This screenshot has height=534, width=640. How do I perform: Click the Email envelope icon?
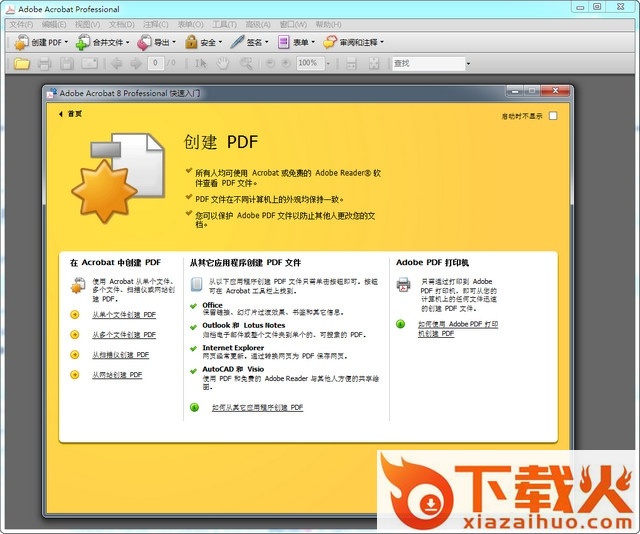[x=89, y=63]
